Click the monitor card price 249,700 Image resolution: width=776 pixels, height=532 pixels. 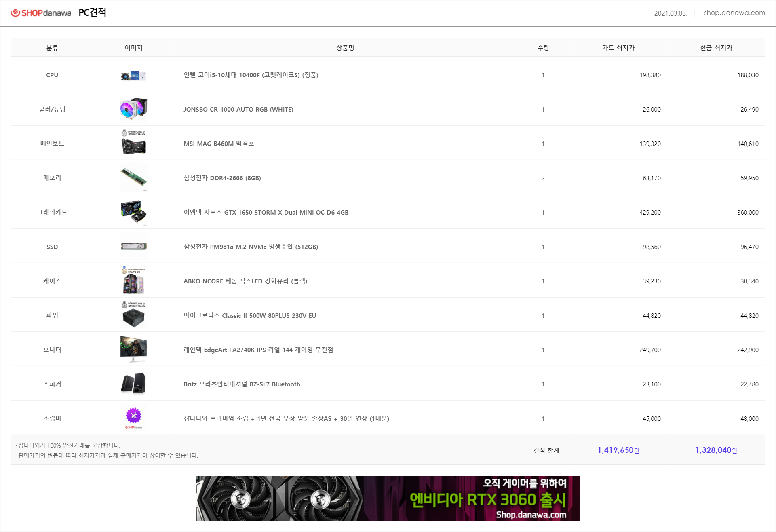pyautogui.click(x=650, y=350)
